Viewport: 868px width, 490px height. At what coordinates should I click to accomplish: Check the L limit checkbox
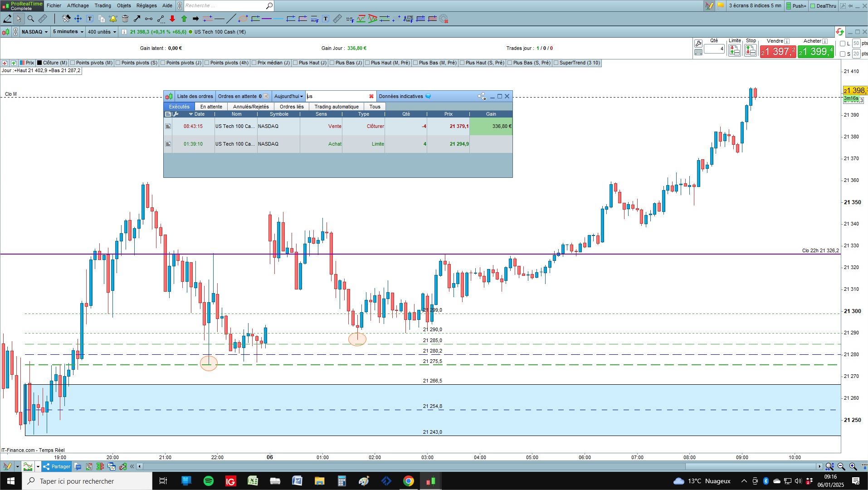tap(843, 44)
